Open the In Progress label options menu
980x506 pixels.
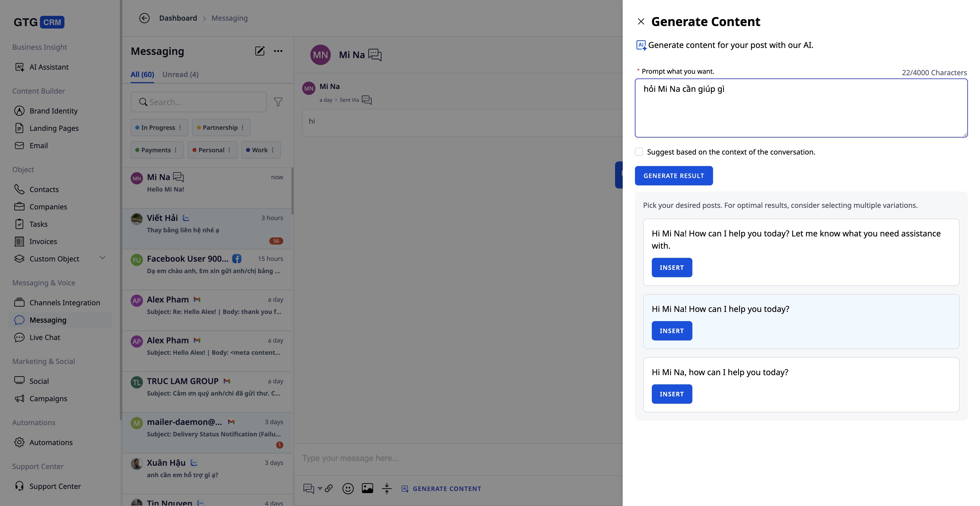[x=180, y=128]
